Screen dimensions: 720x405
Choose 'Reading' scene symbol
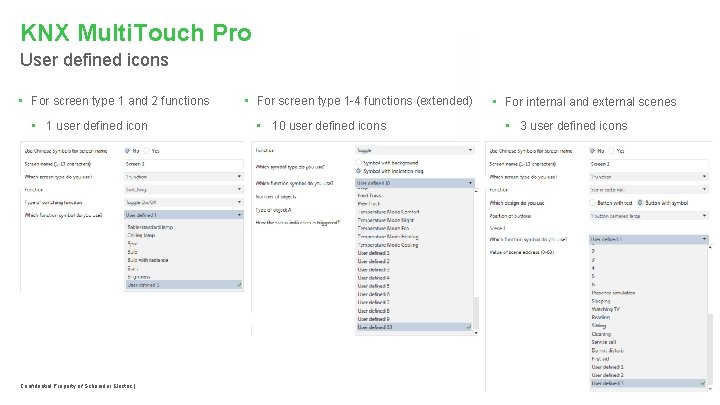click(x=601, y=317)
